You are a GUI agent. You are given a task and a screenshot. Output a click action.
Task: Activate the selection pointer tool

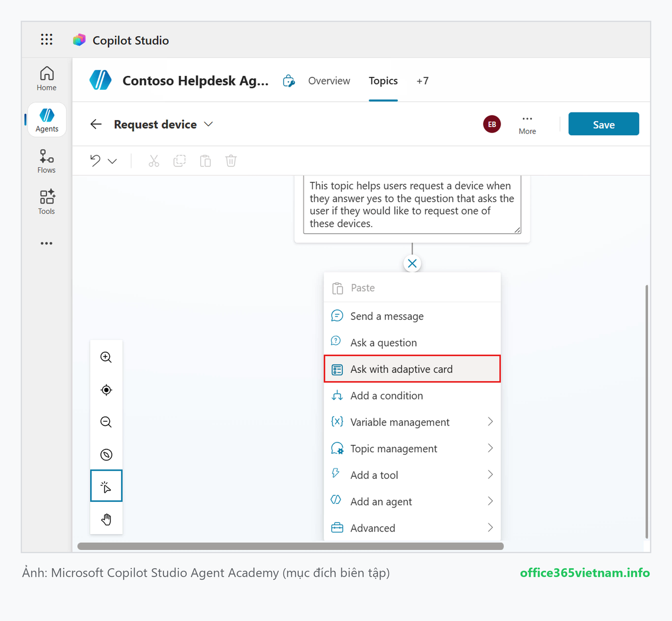click(x=106, y=486)
